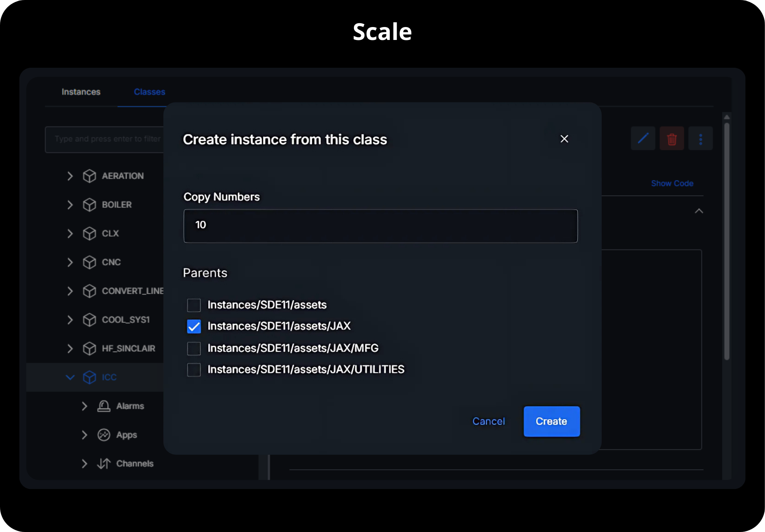Select the Classes tab
The height and width of the screenshot is (532, 765).
click(149, 92)
